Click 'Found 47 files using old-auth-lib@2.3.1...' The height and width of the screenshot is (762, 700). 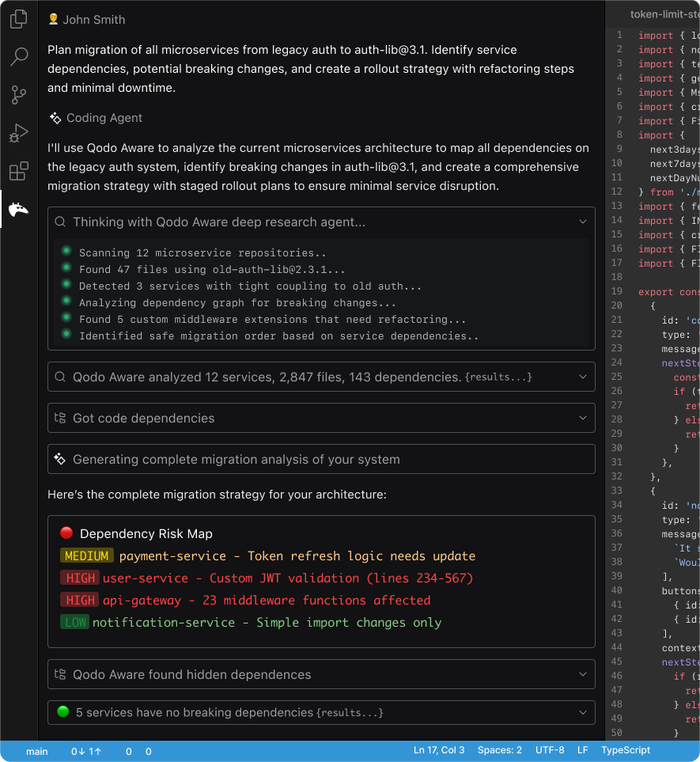click(212, 269)
